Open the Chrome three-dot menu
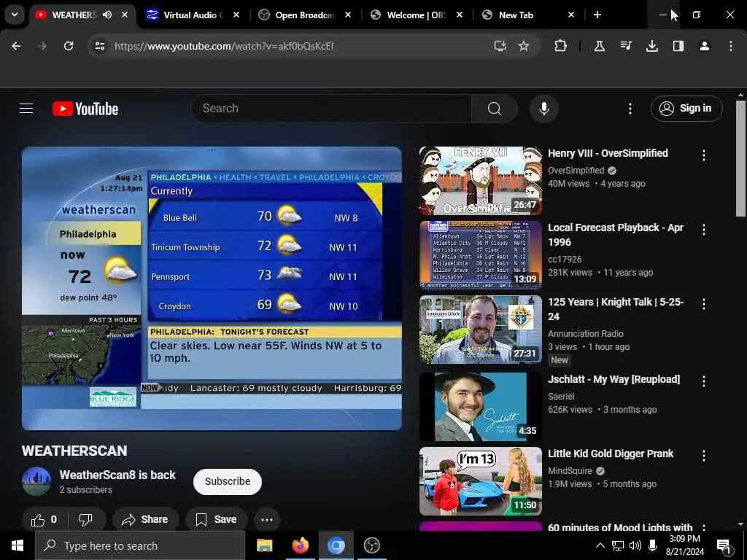The image size is (747, 560). tap(731, 46)
